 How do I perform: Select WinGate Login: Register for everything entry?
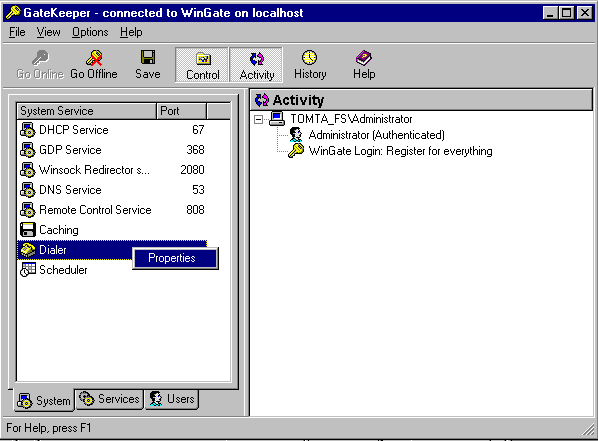click(x=400, y=151)
